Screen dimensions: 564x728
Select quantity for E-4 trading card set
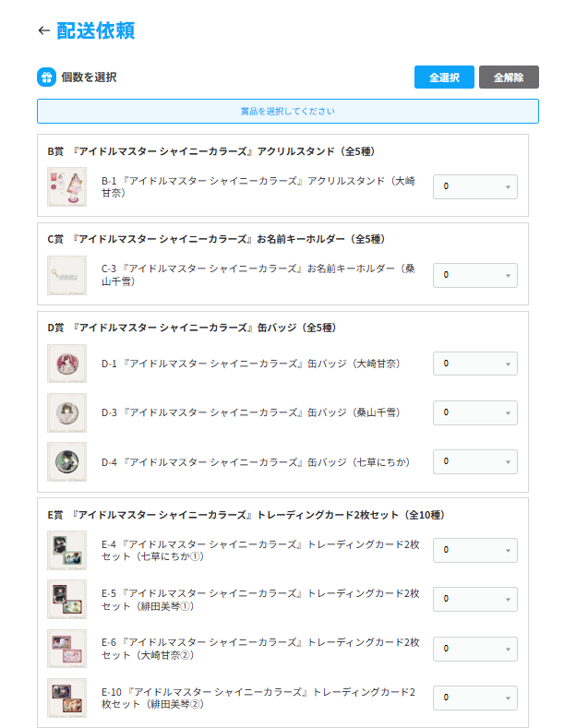(474, 550)
